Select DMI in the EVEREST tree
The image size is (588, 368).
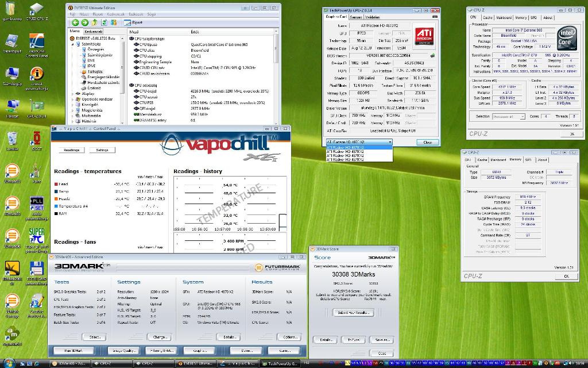coord(88,60)
